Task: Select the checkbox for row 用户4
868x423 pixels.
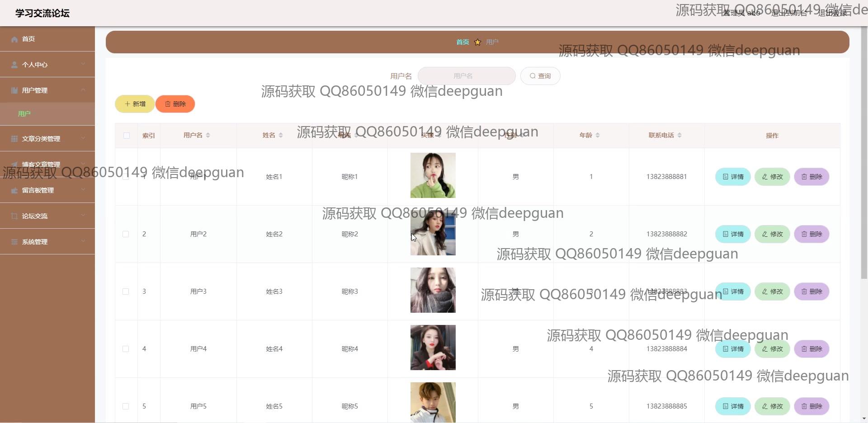Action: tap(126, 349)
